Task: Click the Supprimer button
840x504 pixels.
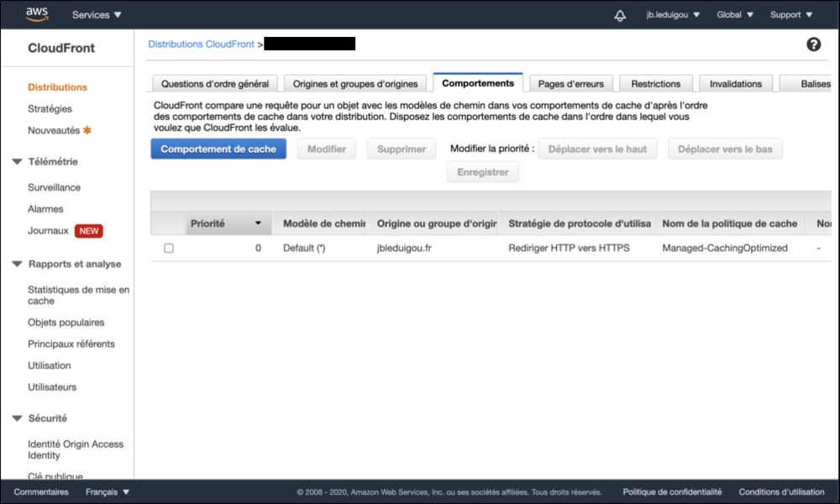Action: tap(402, 149)
